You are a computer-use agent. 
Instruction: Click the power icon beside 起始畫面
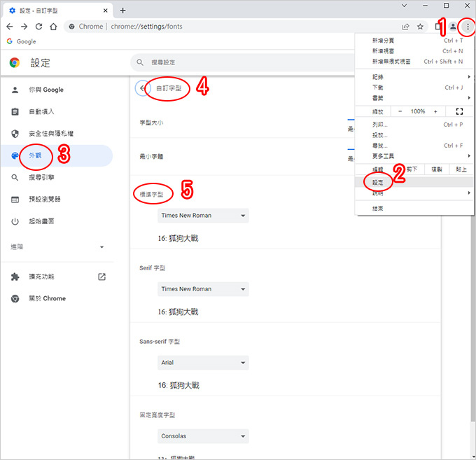tap(15, 221)
